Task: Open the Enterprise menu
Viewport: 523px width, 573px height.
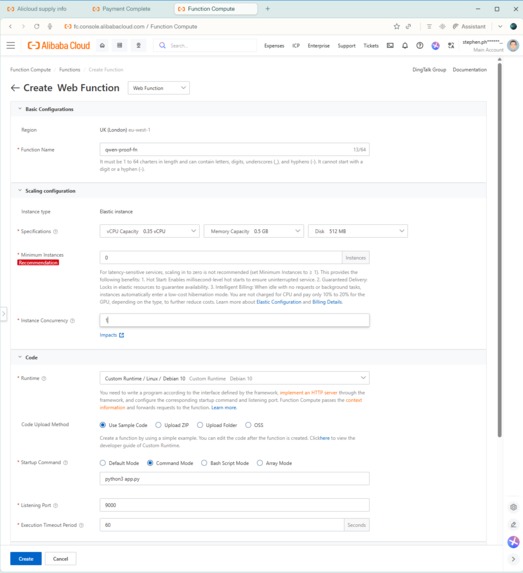Action: pos(319,46)
